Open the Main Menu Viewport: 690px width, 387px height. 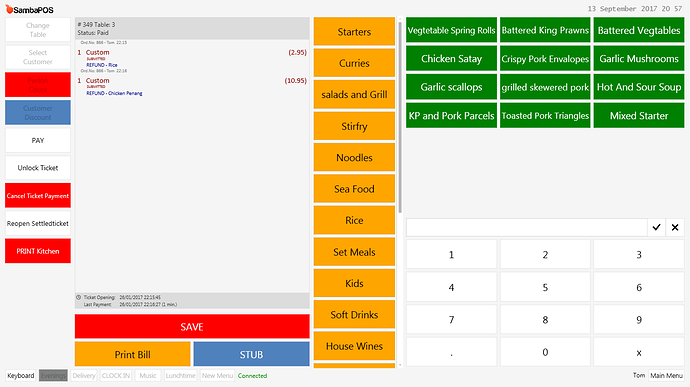pos(666,376)
